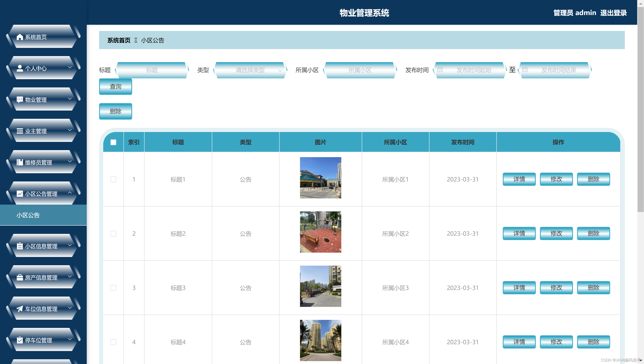Click 退出登录 to log out
Image resolution: width=644 pixels, height=364 pixels.
pos(613,13)
